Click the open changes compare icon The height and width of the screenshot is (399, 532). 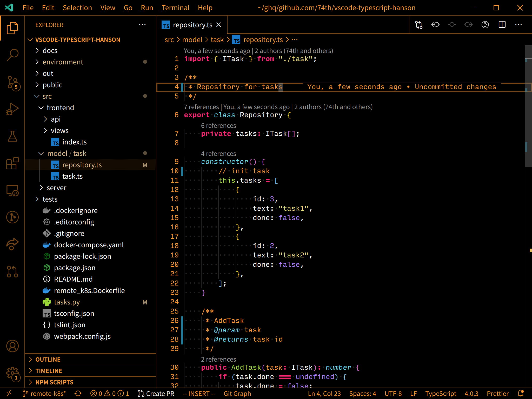tap(419, 25)
